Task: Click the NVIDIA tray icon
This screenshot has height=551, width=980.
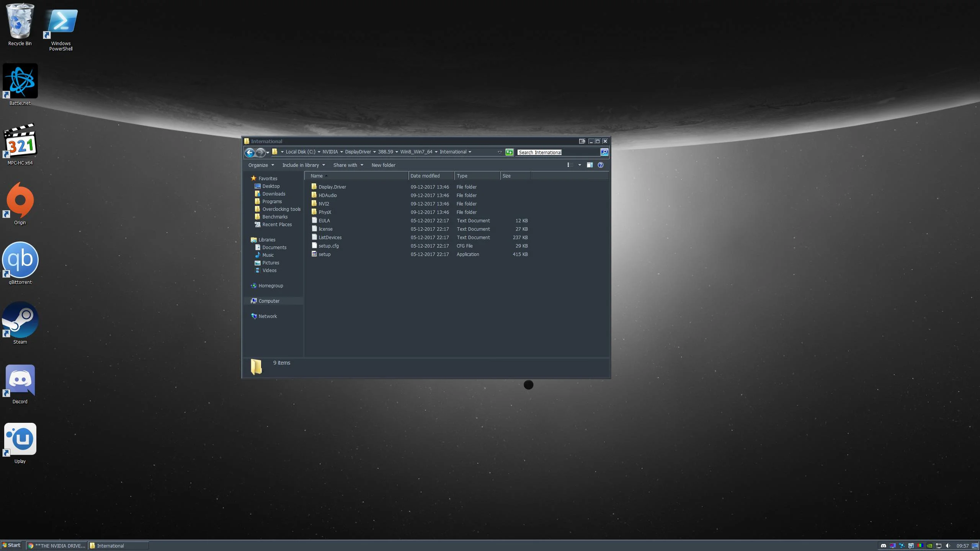Action: 929,546
